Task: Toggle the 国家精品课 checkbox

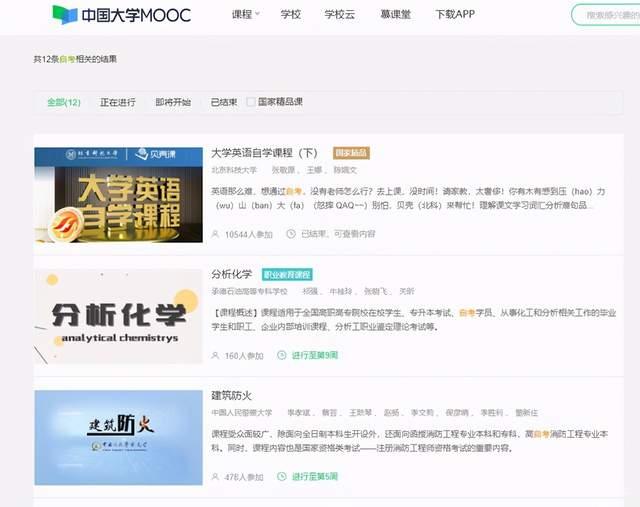Action: click(251, 102)
